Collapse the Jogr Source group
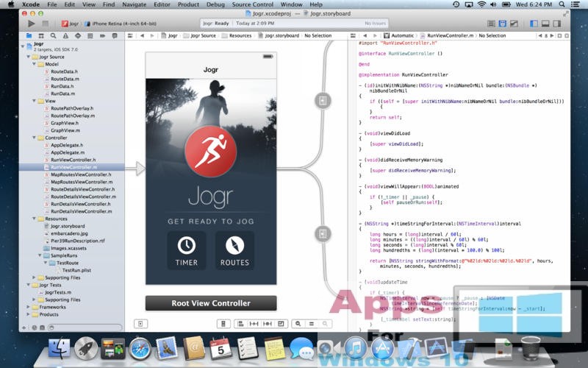 29,57
